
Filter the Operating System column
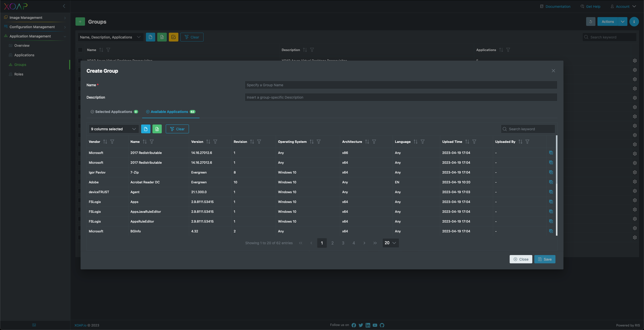click(319, 142)
